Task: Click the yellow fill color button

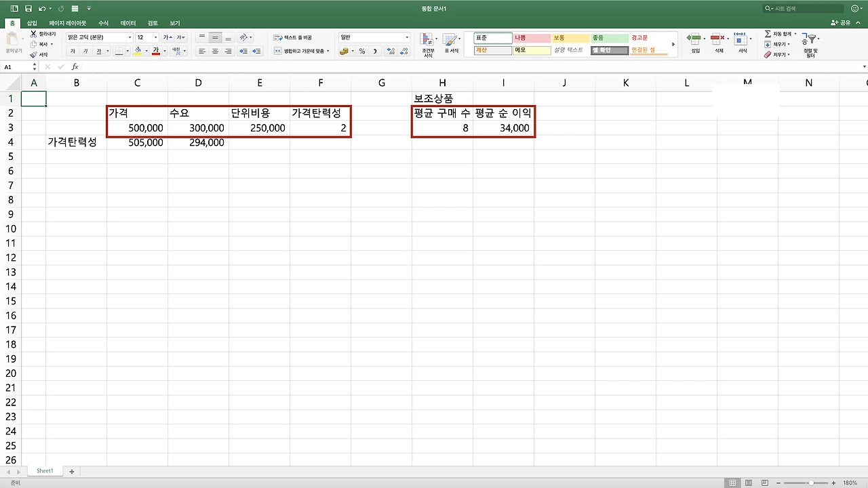Action: click(138, 51)
